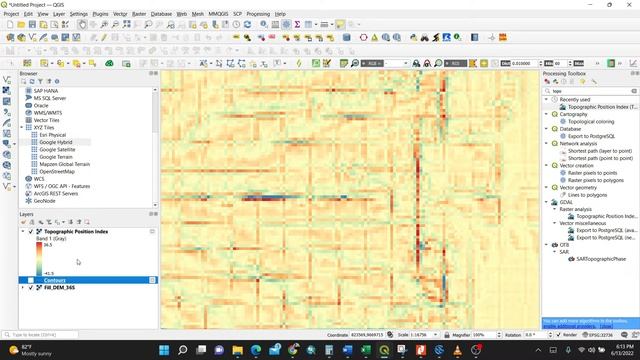Click the green cloud plugin icon
Viewport: 640px width, 360px height.
point(109,63)
